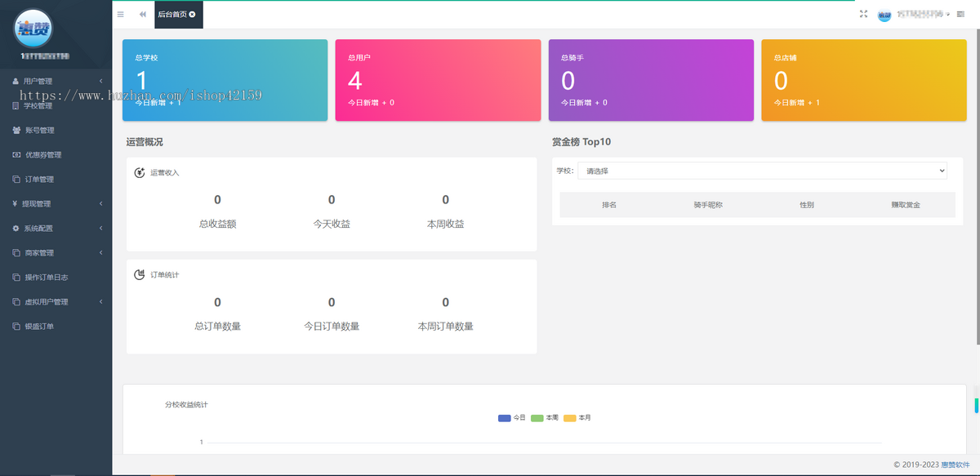Click the 总收益额 value
This screenshot has width=980, height=476.
(x=217, y=199)
